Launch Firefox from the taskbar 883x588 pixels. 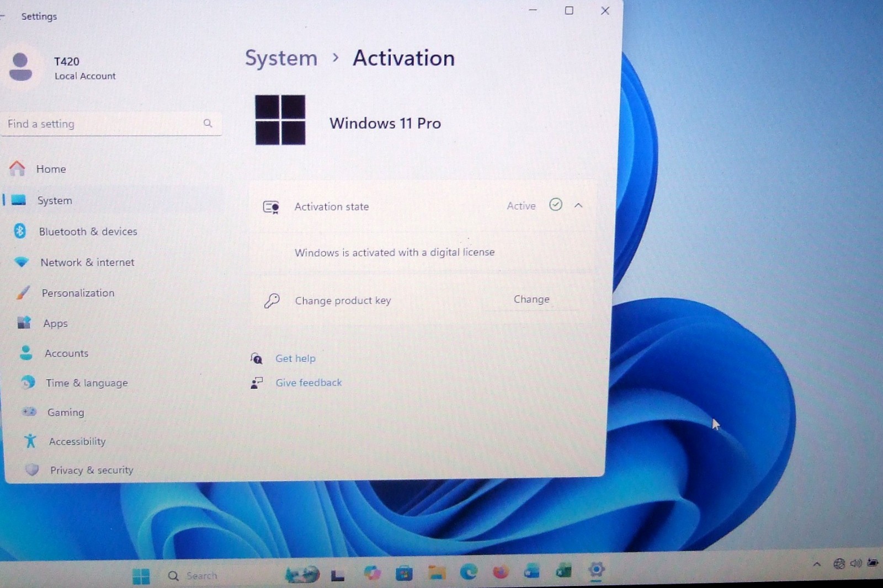501,572
